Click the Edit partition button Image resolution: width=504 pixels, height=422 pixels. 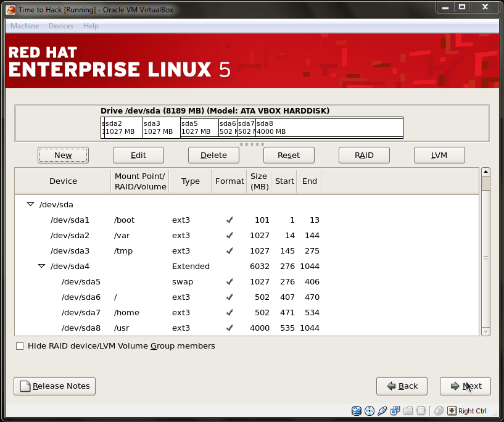coord(138,155)
